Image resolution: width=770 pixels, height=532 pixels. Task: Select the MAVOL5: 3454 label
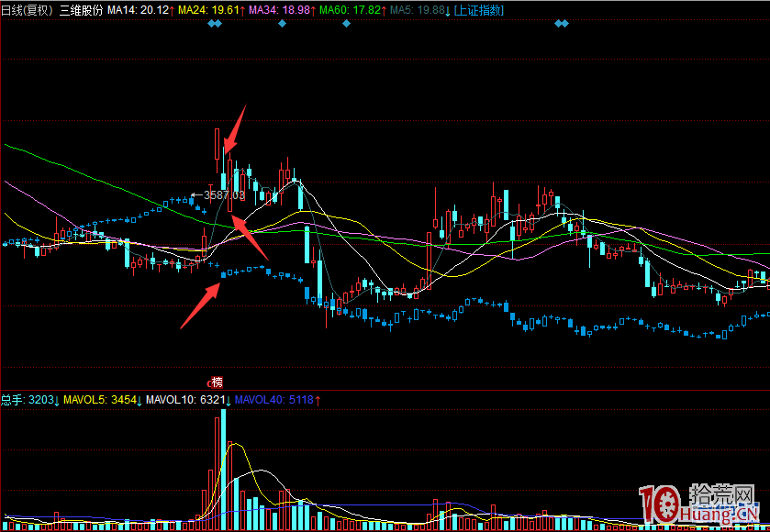(x=103, y=401)
